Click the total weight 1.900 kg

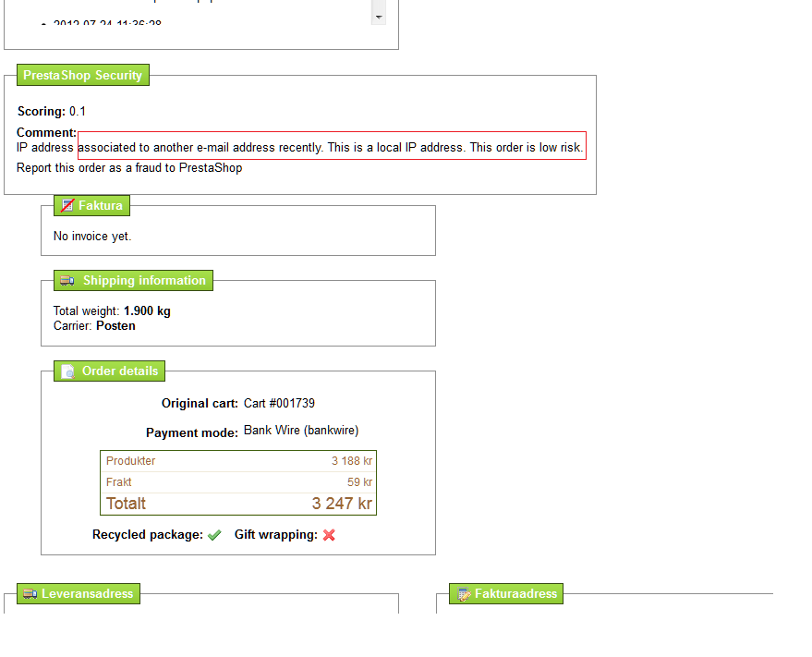[x=147, y=310]
